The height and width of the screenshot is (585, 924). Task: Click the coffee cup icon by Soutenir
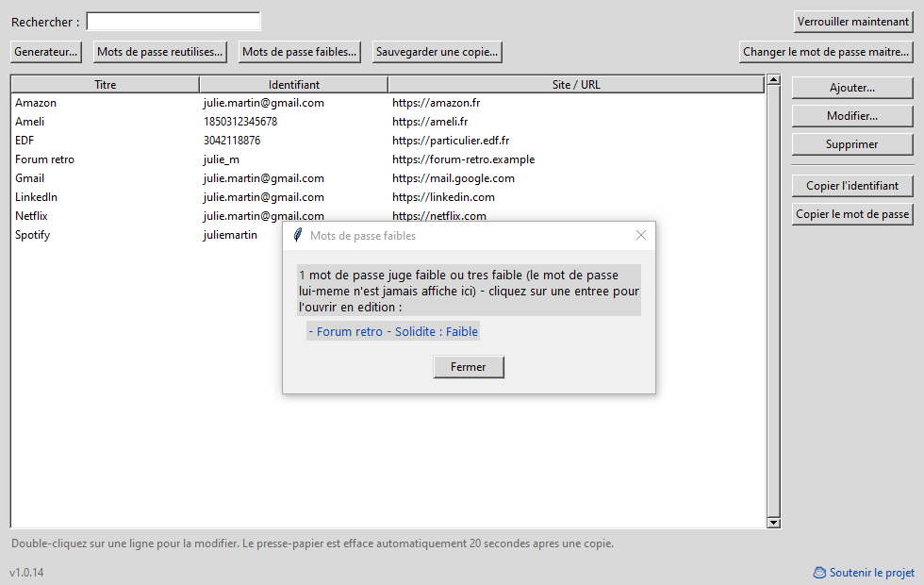(x=819, y=573)
